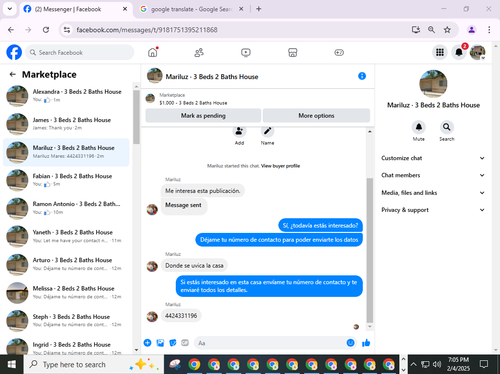Open the notifications bell
Image resolution: width=500 pixels, height=374 pixels.
point(459,52)
